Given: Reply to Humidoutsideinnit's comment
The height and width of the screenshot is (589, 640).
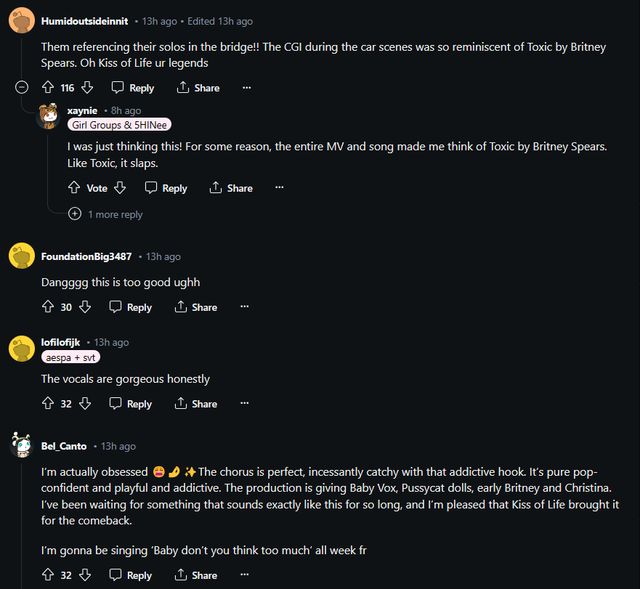Looking at the screenshot, I should pos(133,88).
